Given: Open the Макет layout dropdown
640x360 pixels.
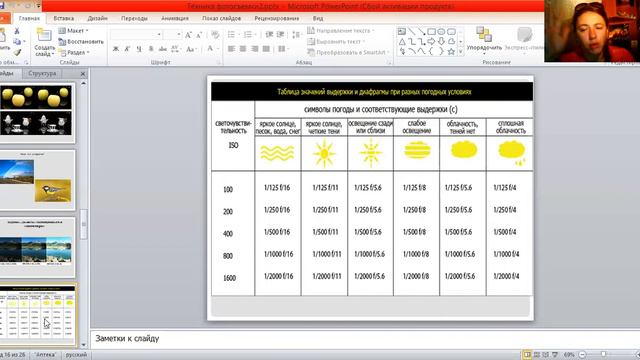Looking at the screenshot, I should click(73, 31).
